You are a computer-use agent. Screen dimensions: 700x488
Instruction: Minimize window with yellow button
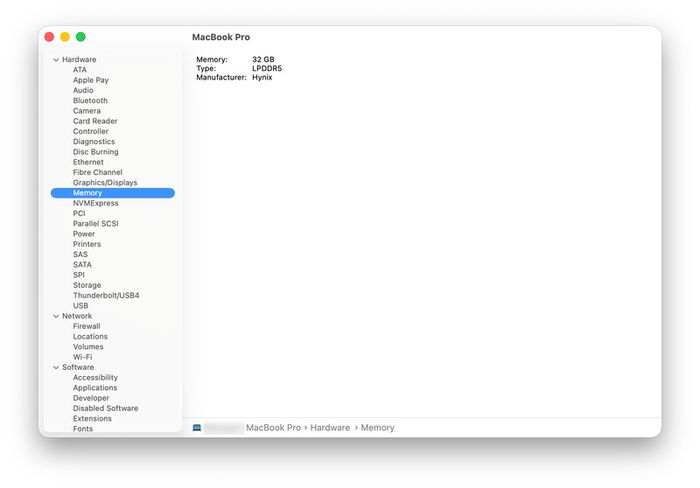65,37
